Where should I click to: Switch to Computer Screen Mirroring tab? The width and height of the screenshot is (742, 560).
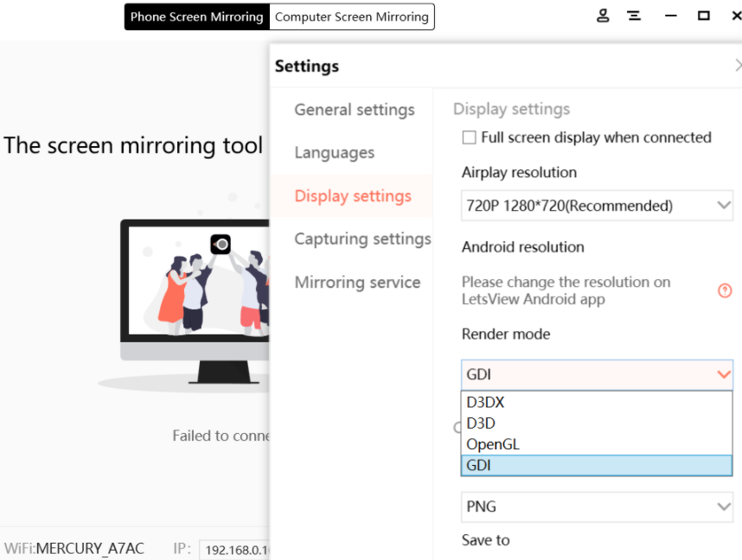pyautogui.click(x=352, y=17)
